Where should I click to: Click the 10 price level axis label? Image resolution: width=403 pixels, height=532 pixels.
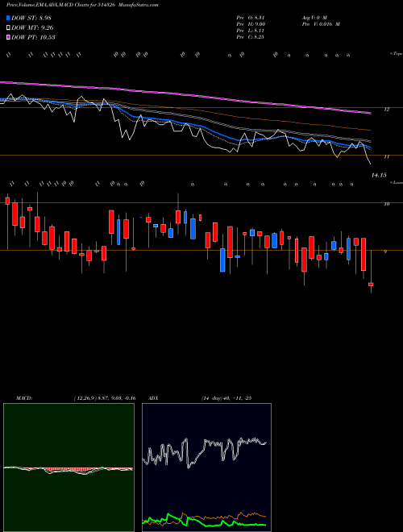(x=386, y=204)
